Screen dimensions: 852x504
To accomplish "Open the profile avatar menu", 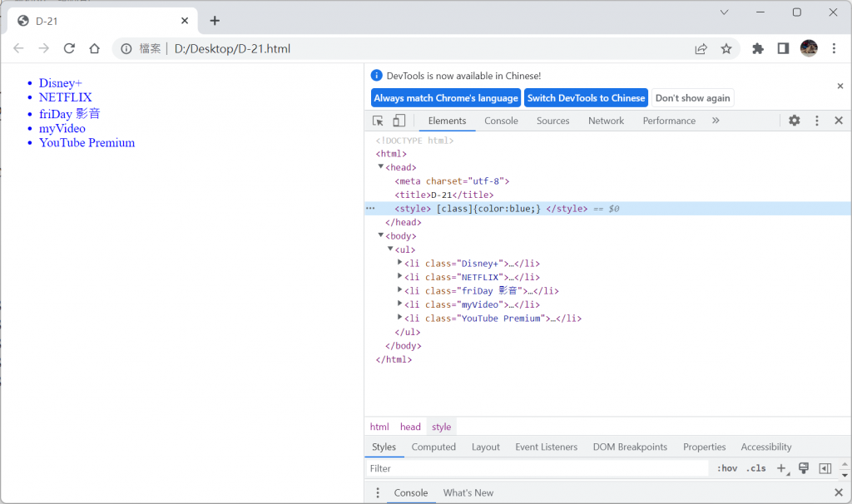I will (809, 48).
